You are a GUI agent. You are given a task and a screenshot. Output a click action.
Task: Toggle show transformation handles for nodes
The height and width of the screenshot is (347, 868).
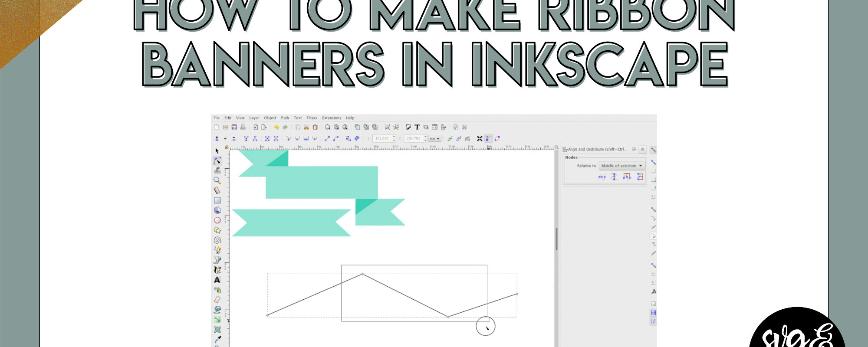tap(480, 138)
